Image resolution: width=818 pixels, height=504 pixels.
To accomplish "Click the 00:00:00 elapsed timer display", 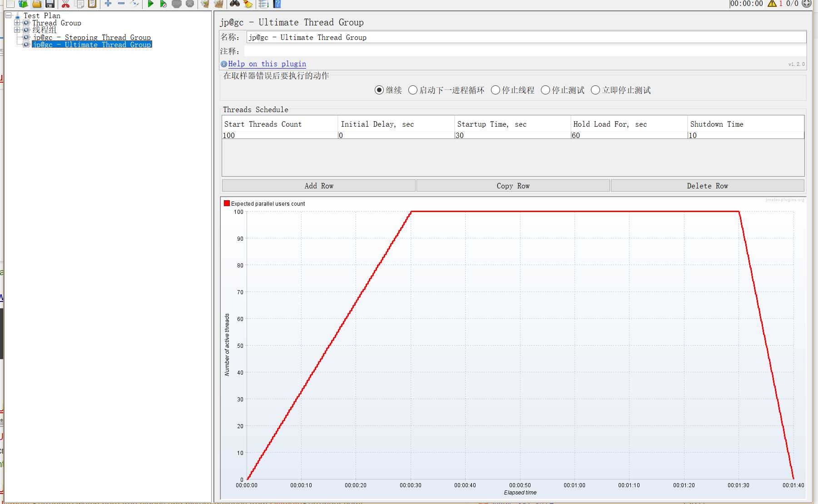I will click(x=747, y=4).
